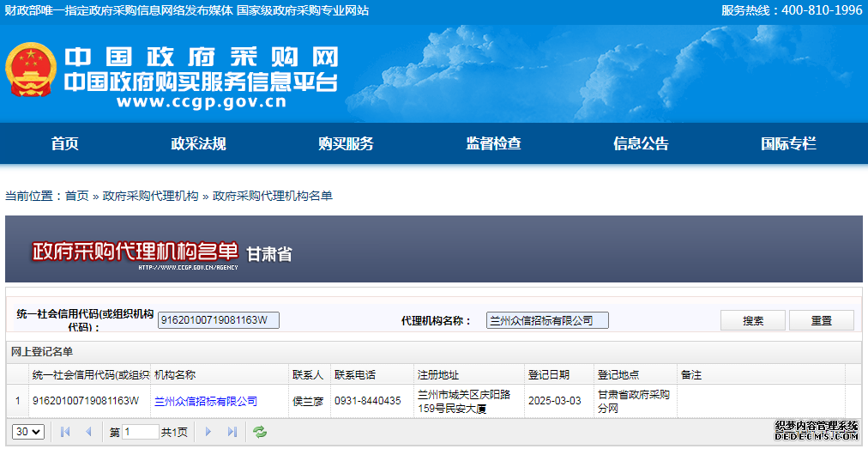Open the page size dropdown showing 30
Image resolution: width=868 pixels, height=449 pixels.
click(x=28, y=432)
